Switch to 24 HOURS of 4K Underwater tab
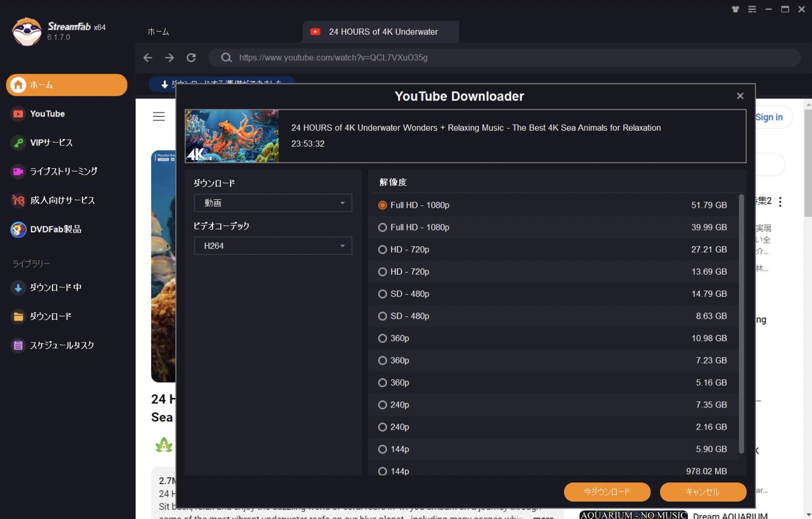The width and height of the screenshot is (812, 519). pos(380,32)
